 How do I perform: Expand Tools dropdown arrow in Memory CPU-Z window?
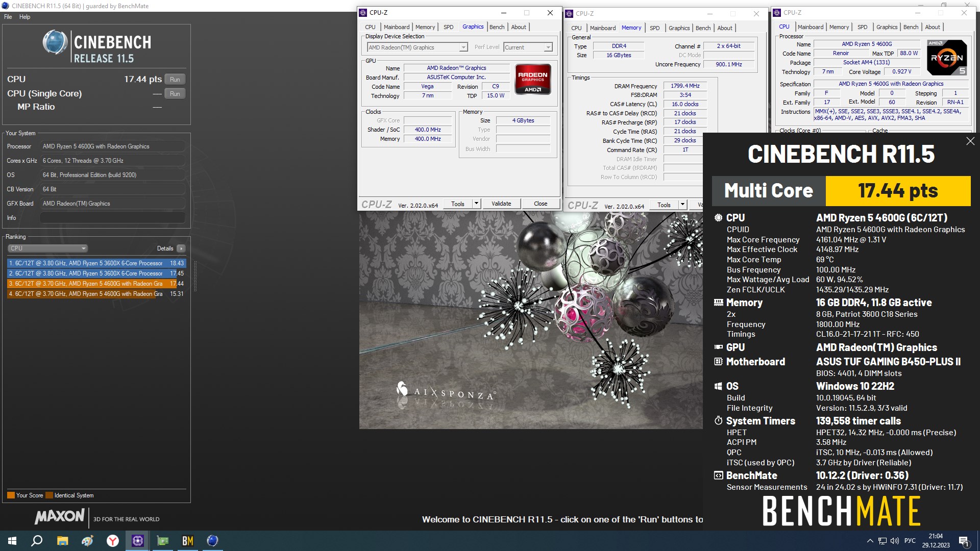click(x=682, y=205)
